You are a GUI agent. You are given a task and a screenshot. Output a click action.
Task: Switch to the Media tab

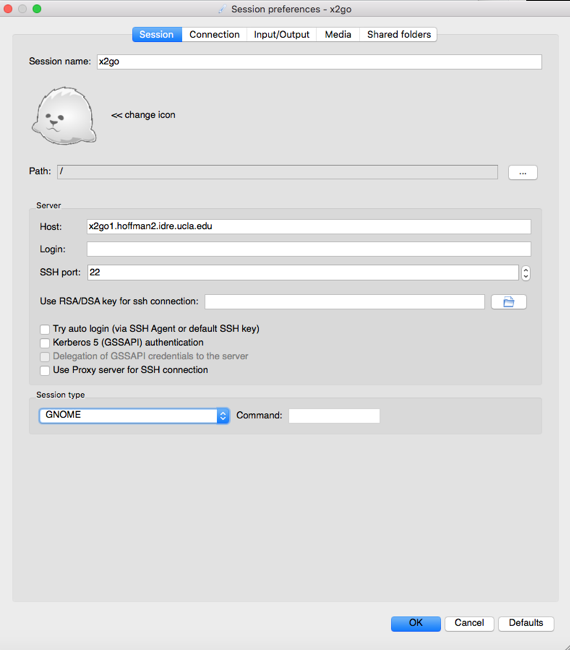338,34
